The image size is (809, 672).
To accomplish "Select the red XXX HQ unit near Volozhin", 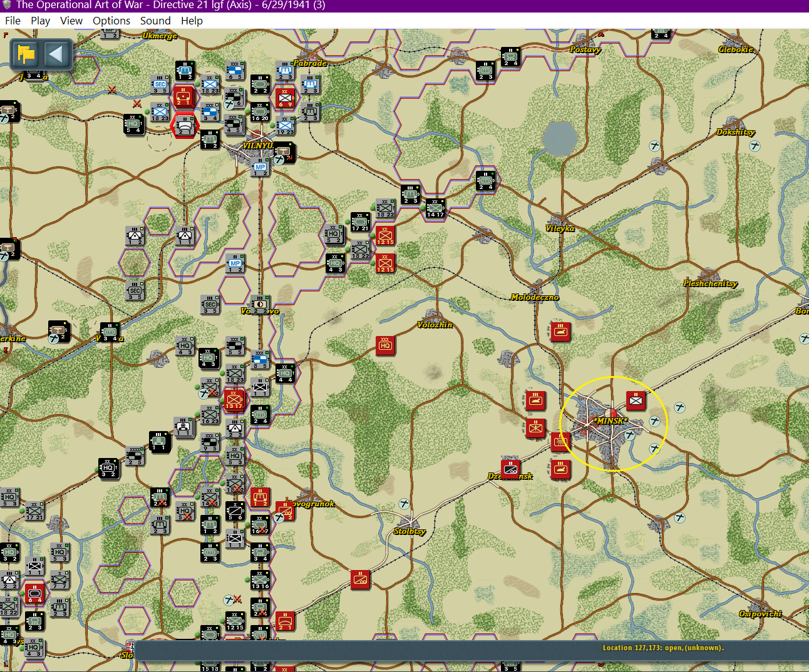I will [x=385, y=345].
